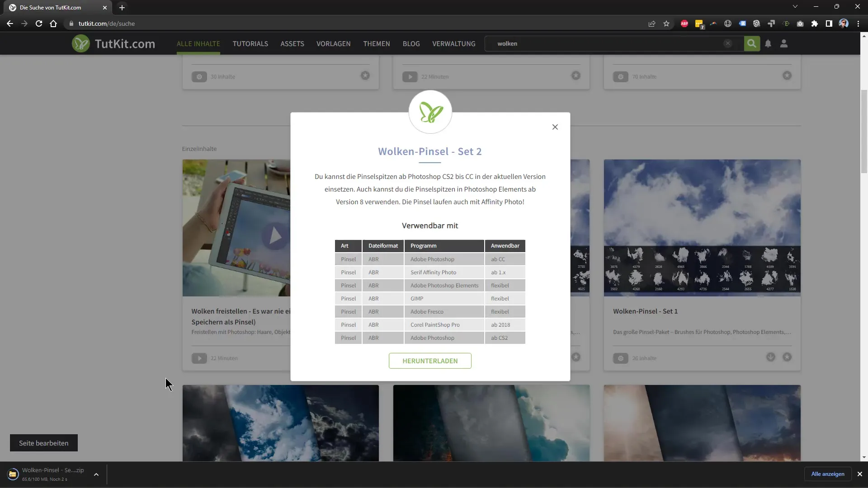Open the notifications bell
Image resolution: width=868 pixels, height=488 pixels.
click(768, 43)
